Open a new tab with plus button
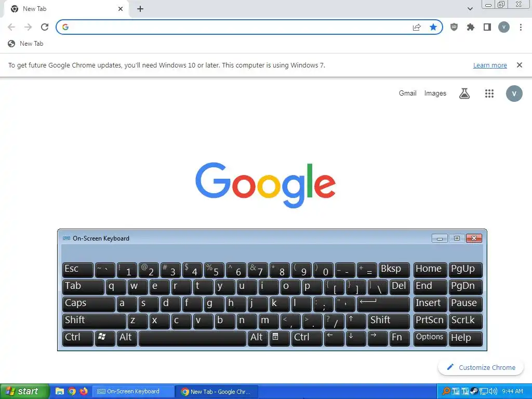Image resolution: width=532 pixels, height=399 pixels. (x=140, y=9)
